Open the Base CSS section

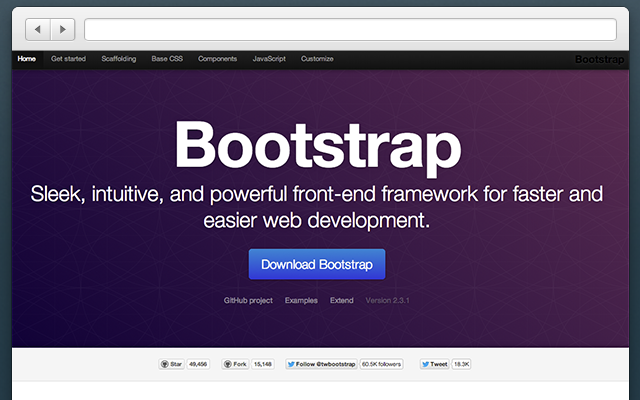click(x=167, y=59)
